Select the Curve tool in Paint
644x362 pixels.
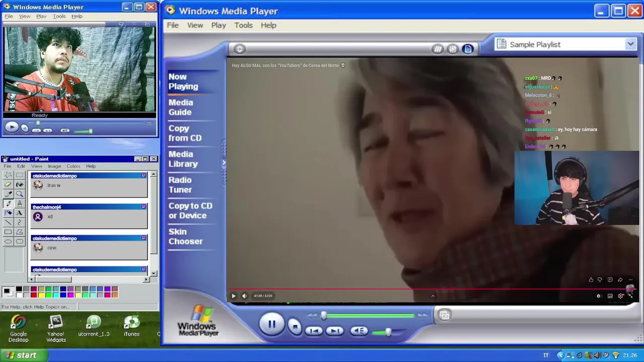(x=19, y=222)
